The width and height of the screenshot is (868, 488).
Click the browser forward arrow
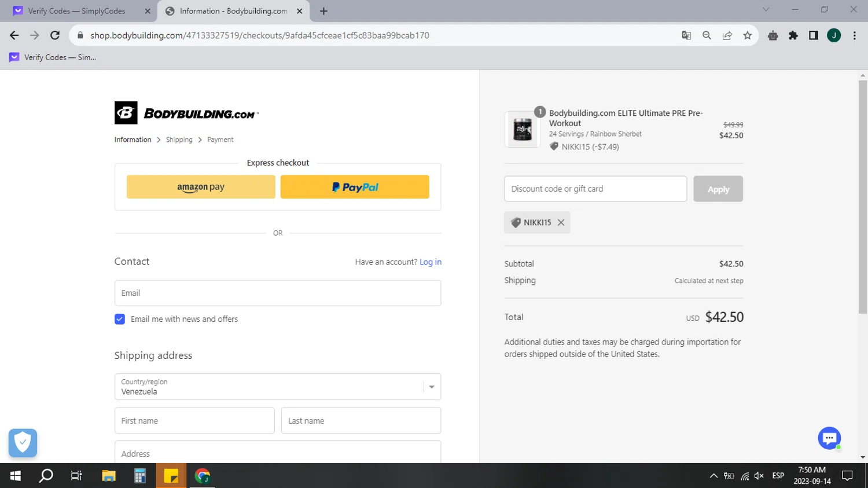pos(35,35)
